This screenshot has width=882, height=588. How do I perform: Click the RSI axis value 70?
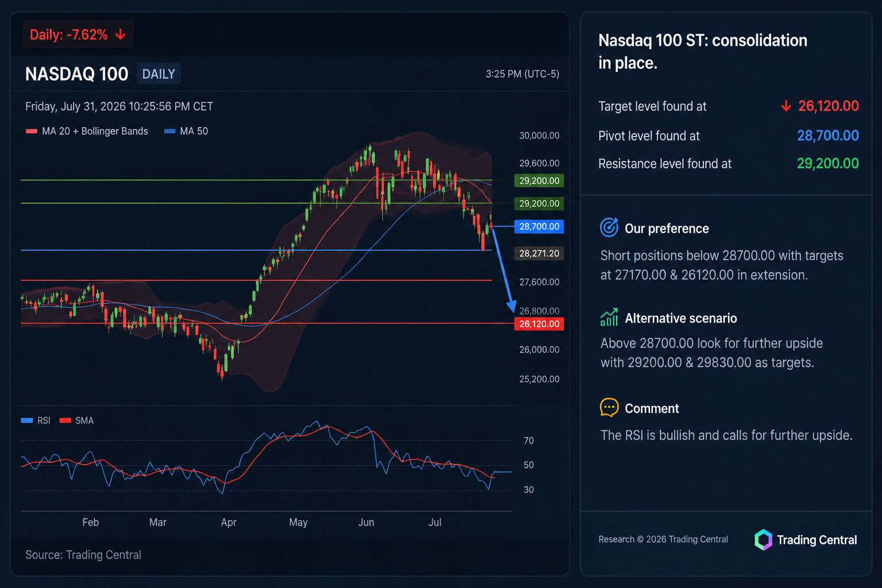point(529,440)
